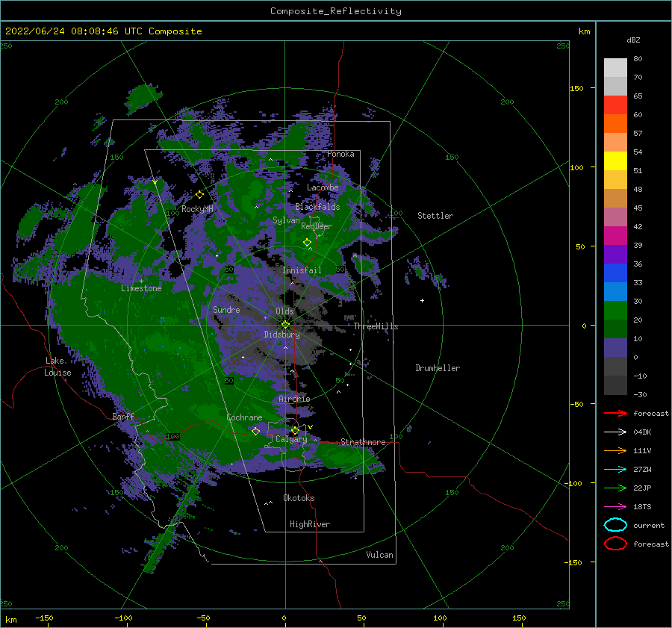
Task: Click the dBZ legend heading
Action: tap(633, 40)
